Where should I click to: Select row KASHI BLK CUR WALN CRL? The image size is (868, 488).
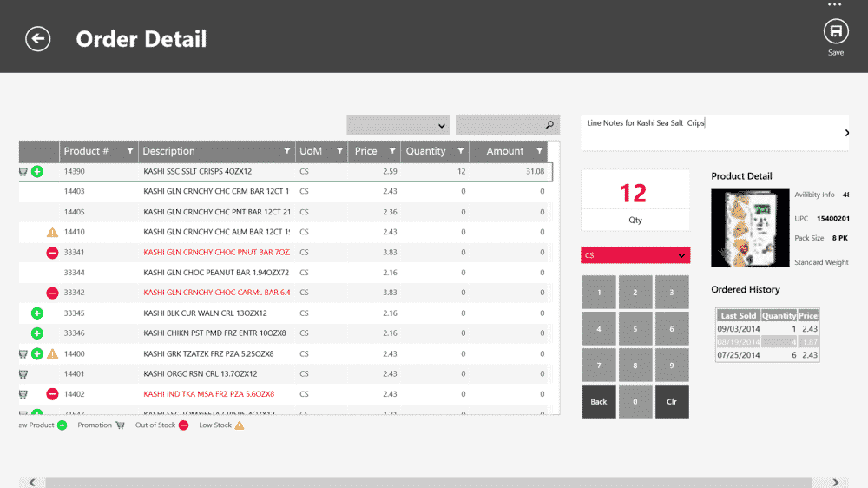[x=285, y=313]
